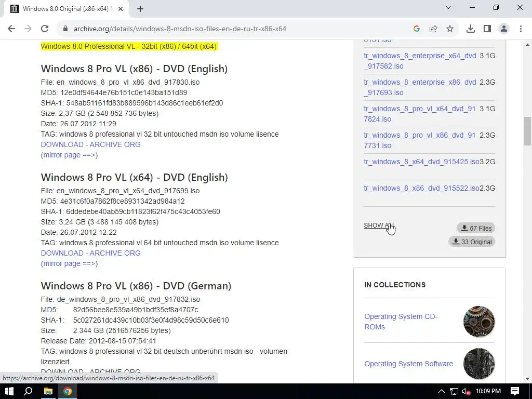Click the Operating System Software thumbnail
Screen dimensions: 532x399
coord(478,364)
